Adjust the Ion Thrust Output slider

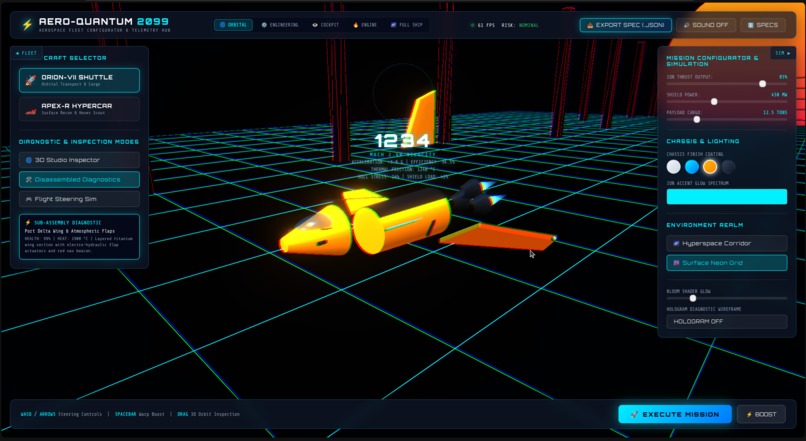click(727, 84)
